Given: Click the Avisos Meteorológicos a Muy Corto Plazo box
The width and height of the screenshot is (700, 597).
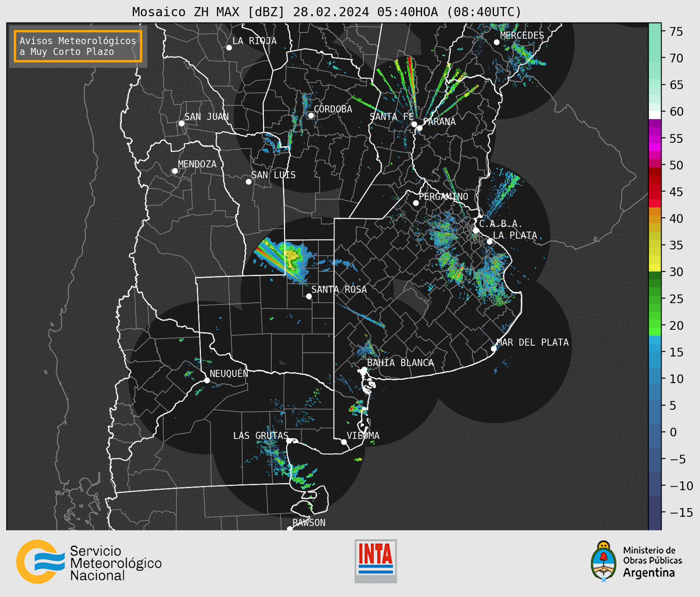Looking at the screenshot, I should click(x=78, y=46).
